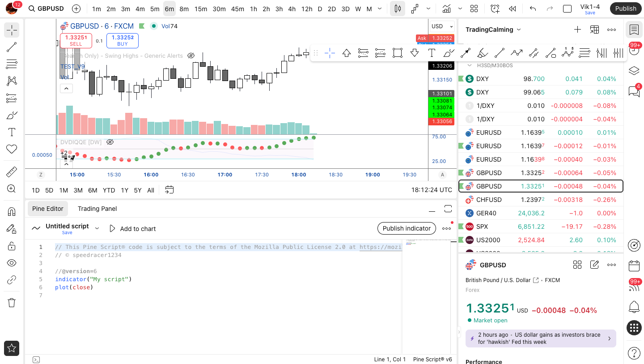Select rectangle tool in floating favorites toolbar

(x=397, y=53)
